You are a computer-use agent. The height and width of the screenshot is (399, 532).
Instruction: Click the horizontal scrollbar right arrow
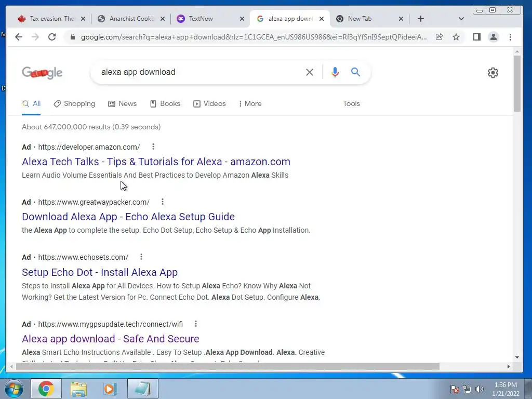pyautogui.click(x=508, y=366)
